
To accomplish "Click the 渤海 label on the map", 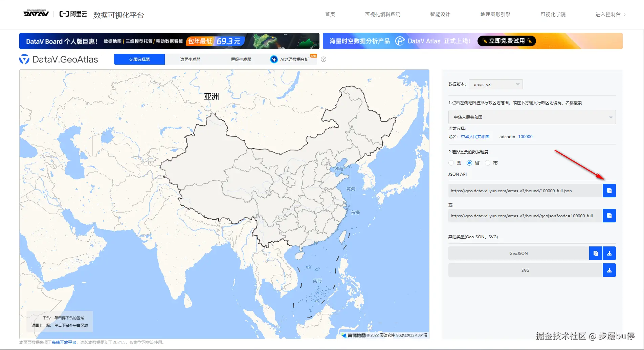I will [339, 169].
